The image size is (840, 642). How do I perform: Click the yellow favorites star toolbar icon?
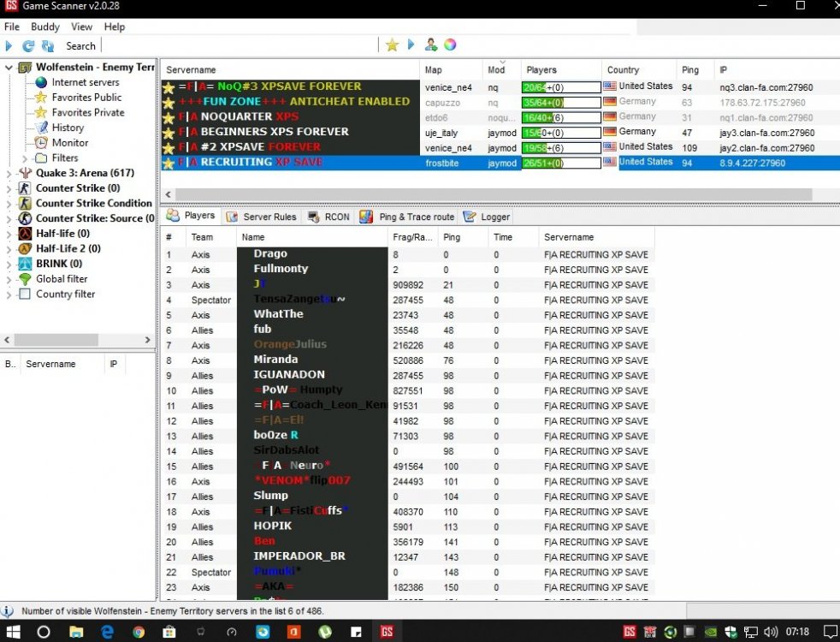click(x=392, y=45)
